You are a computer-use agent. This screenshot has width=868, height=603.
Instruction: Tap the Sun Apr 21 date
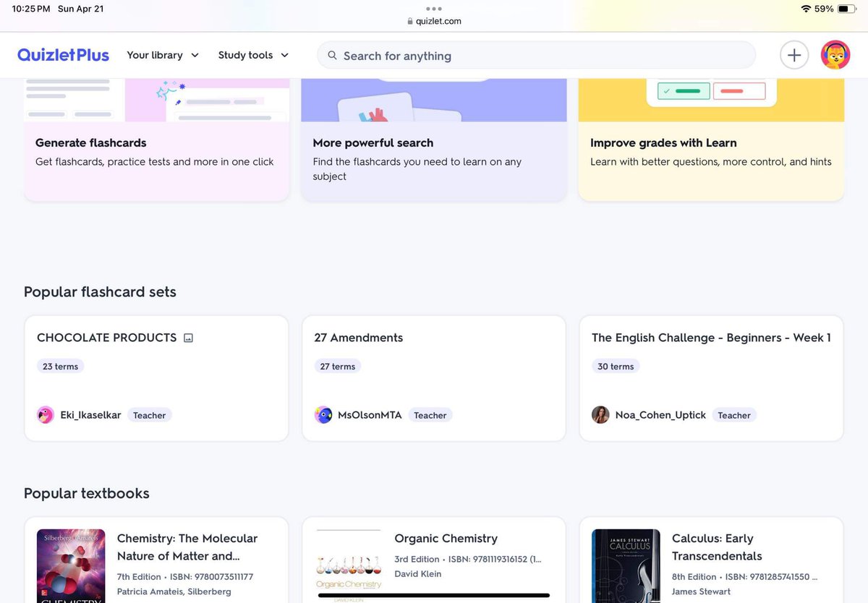point(80,9)
